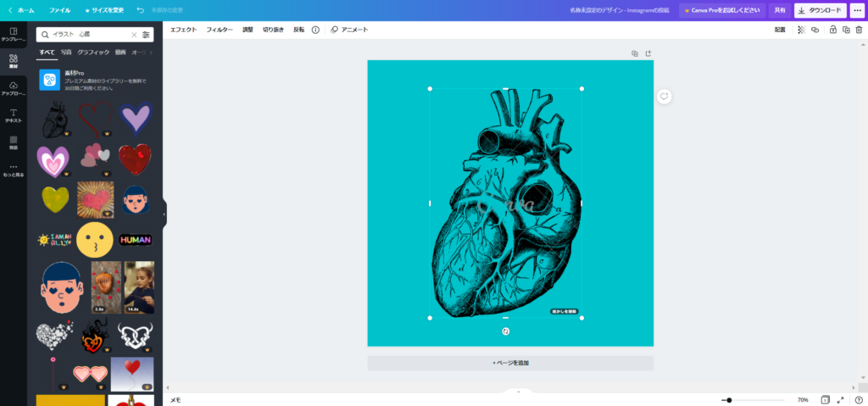868x406 pixels.
Task: Select the pink and white layered heart
Action: coord(53,161)
